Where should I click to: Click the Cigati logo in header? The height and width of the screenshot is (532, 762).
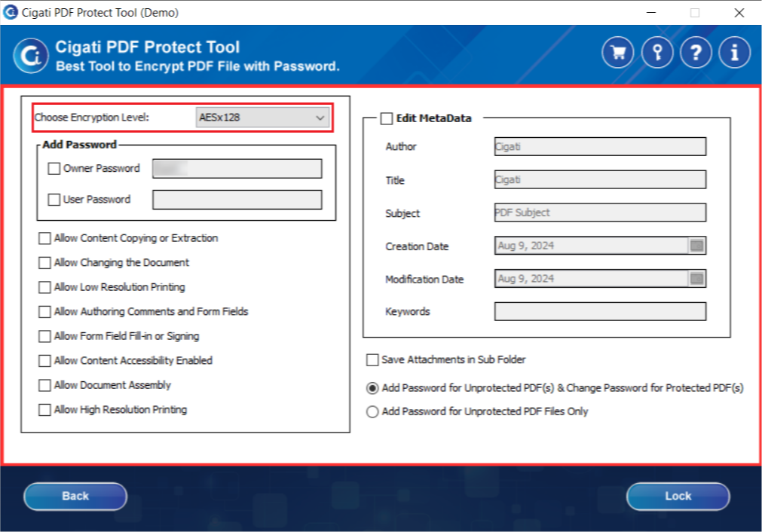pos(31,56)
